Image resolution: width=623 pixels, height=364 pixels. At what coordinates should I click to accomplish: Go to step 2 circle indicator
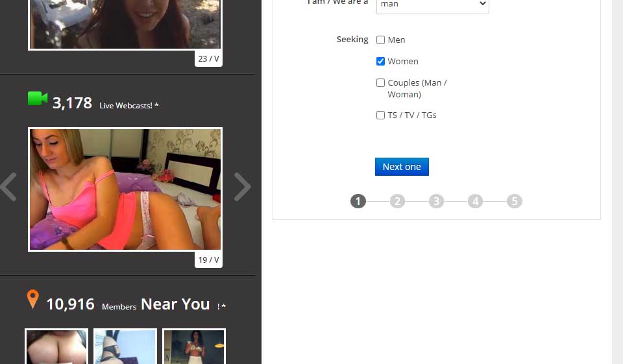pos(397,201)
